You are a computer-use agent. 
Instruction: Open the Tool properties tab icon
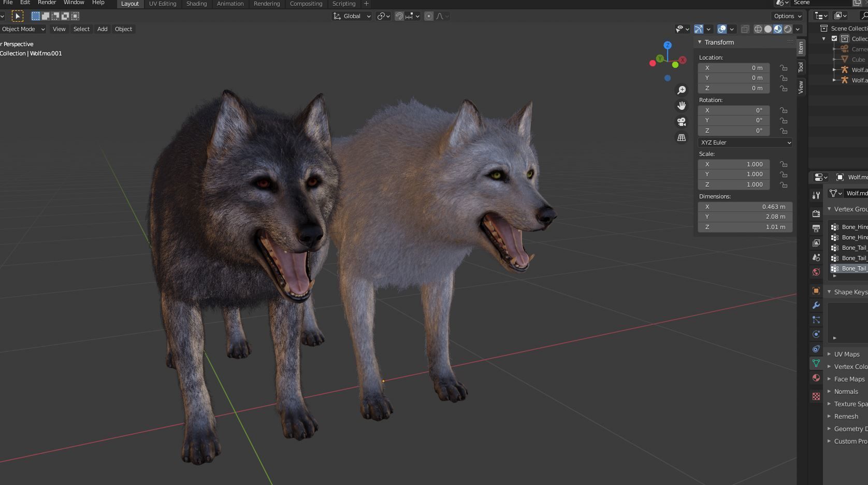[x=816, y=195]
